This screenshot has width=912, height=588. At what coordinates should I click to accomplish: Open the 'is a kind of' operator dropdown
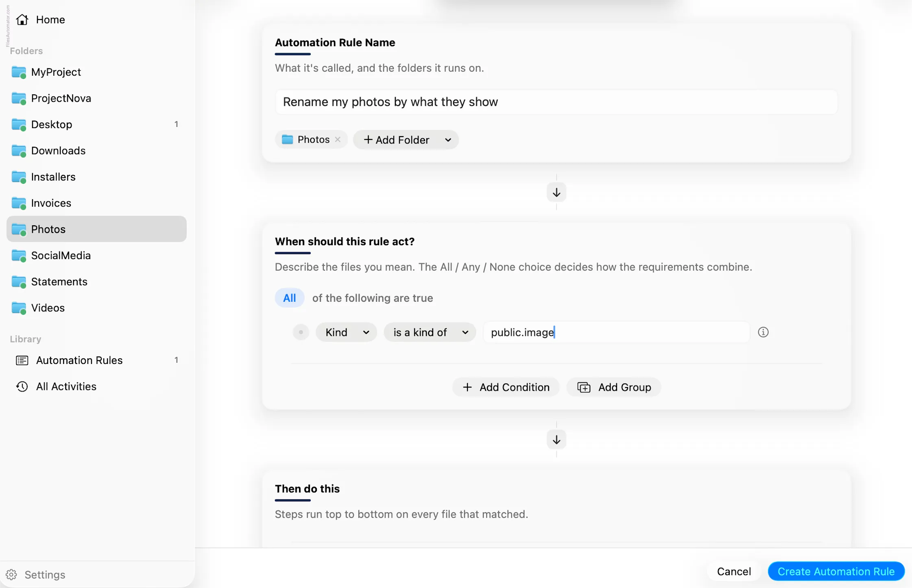point(430,332)
